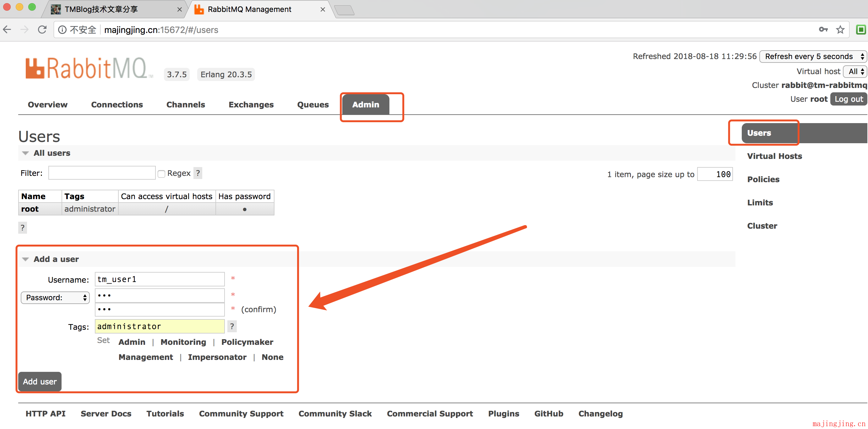
Task: Open the Community Support footer link
Action: pos(241,414)
